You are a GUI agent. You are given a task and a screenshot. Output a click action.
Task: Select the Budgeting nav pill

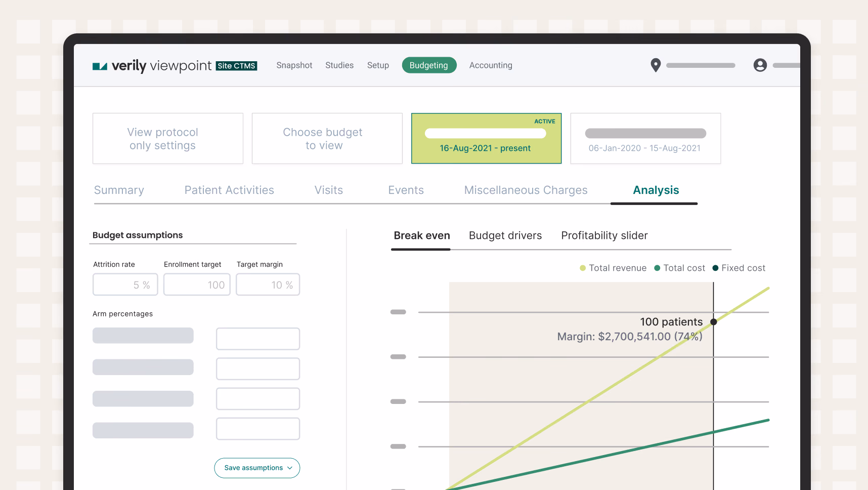(x=429, y=65)
